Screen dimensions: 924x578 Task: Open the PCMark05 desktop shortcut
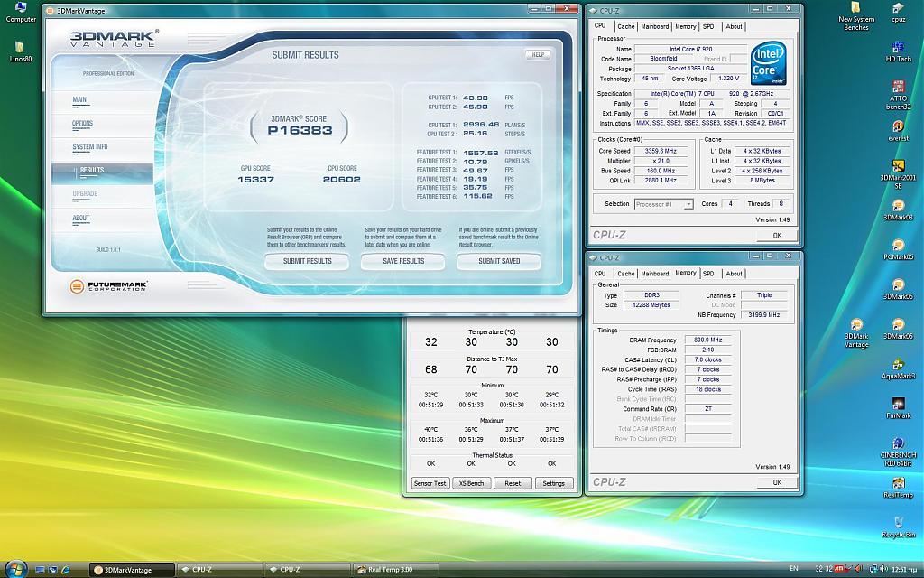898,249
